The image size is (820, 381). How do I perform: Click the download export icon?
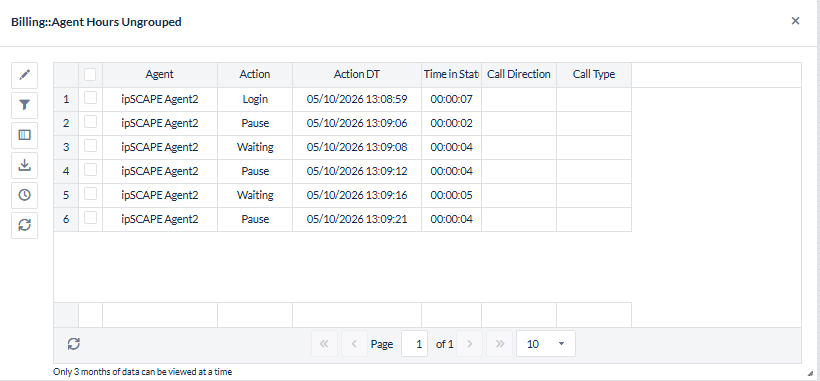click(25, 165)
